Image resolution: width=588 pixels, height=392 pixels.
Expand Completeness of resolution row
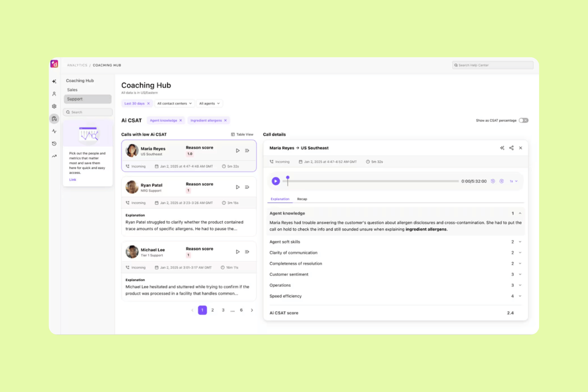520,264
